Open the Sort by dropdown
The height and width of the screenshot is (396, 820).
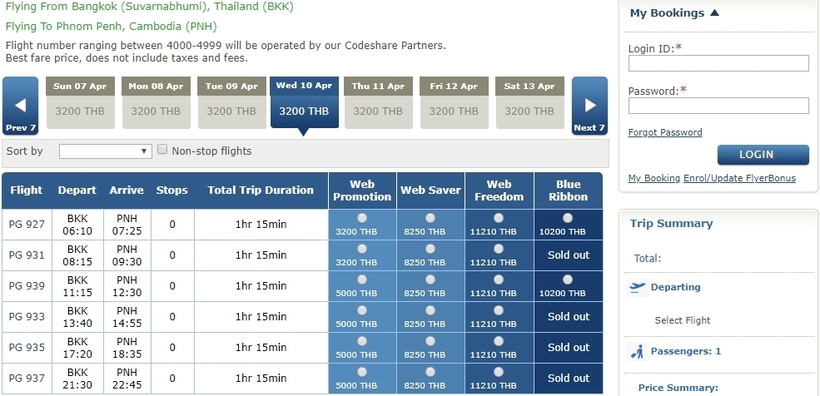coord(105,151)
